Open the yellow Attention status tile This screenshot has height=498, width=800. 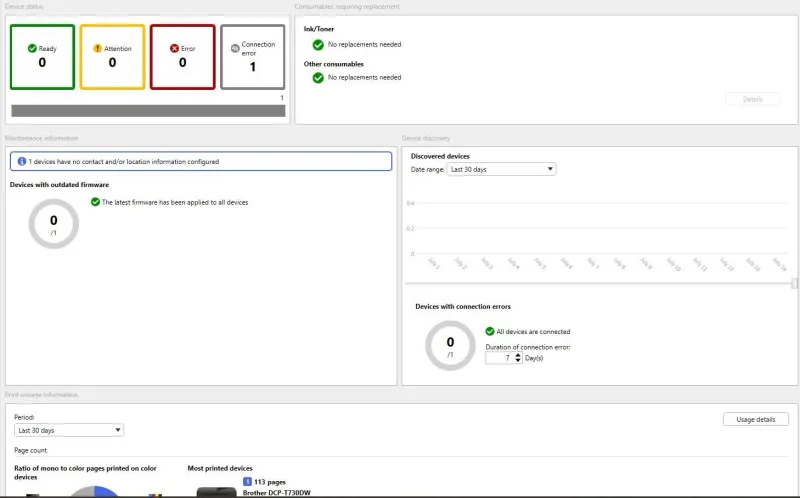pos(112,57)
